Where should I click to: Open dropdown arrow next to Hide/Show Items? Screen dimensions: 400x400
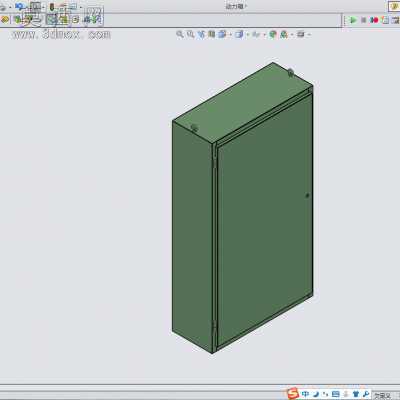pyautogui.click(x=264, y=34)
